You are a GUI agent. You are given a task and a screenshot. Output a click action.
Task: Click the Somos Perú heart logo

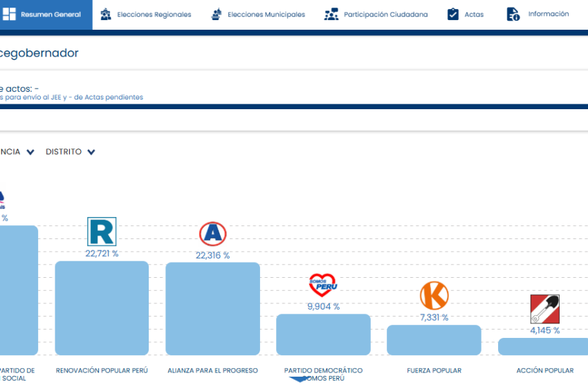pos(323,285)
